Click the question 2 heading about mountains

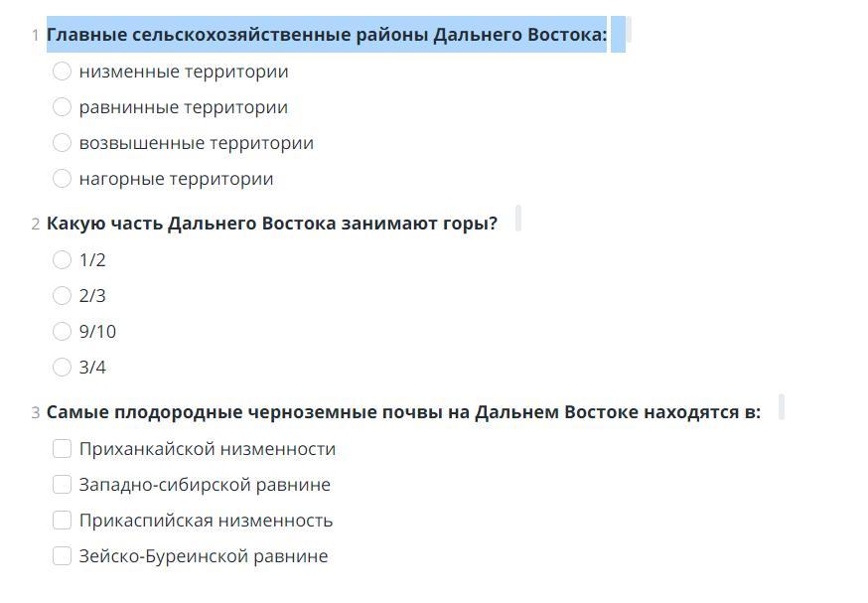point(272,224)
